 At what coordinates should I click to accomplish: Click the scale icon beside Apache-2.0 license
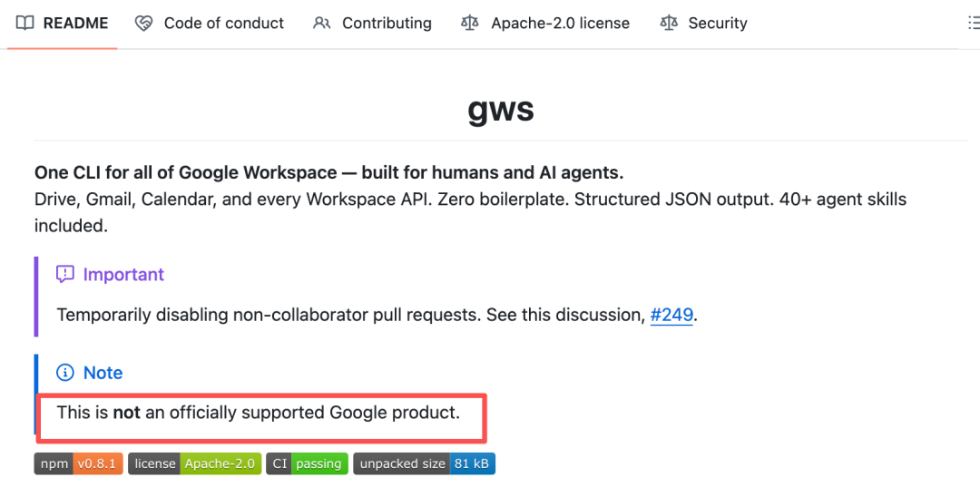coord(470,24)
